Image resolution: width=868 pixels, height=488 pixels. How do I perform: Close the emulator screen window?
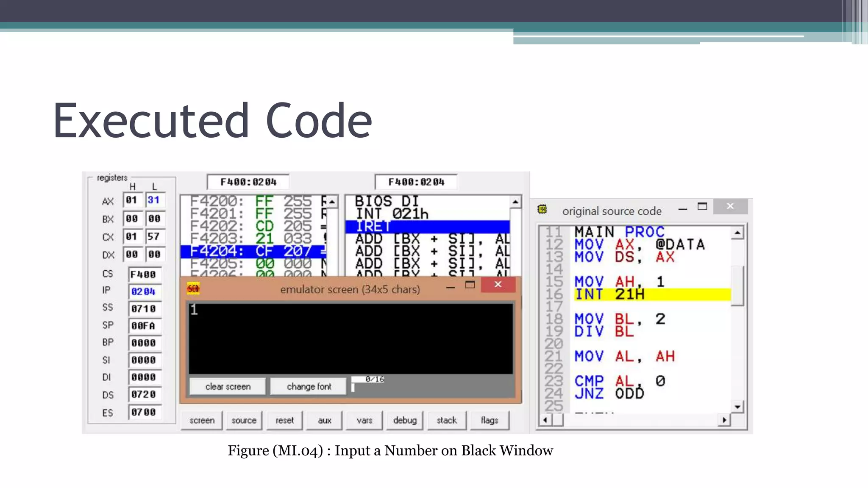tap(498, 284)
